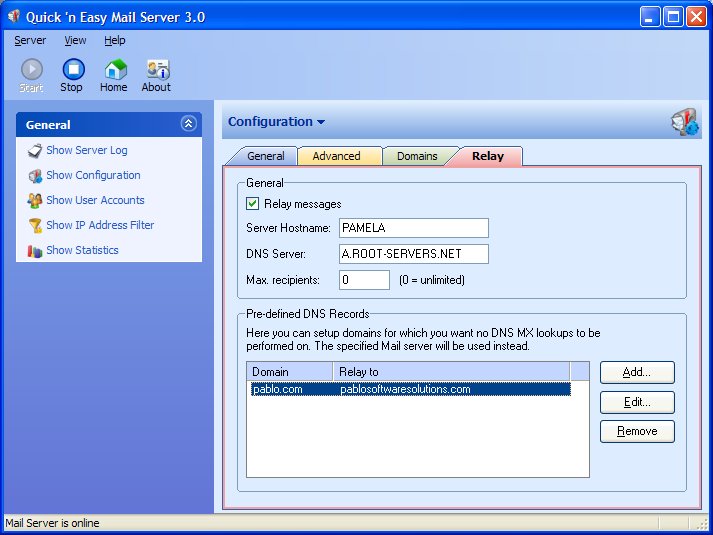Click the Edit... button
This screenshot has height=535, width=713.
pyautogui.click(x=637, y=402)
